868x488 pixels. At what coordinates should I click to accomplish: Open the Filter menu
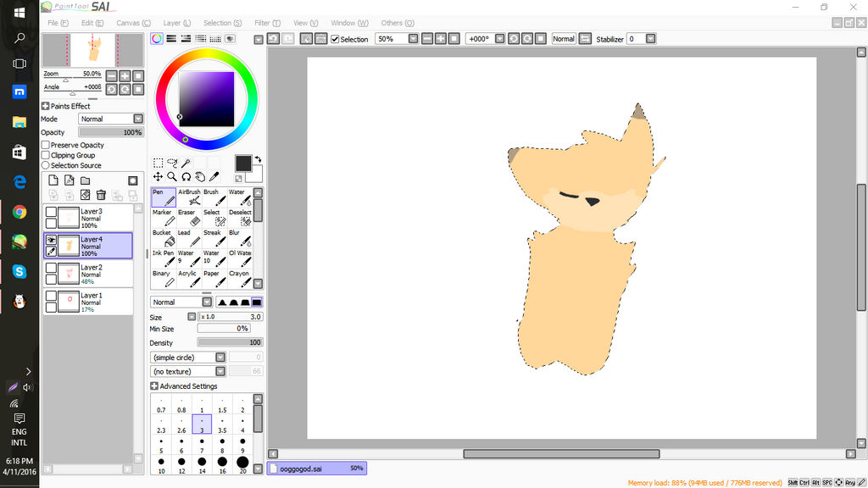click(x=267, y=23)
